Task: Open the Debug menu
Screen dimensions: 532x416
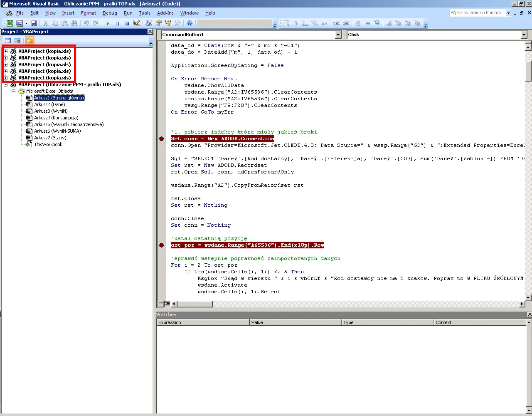Action: pos(110,13)
